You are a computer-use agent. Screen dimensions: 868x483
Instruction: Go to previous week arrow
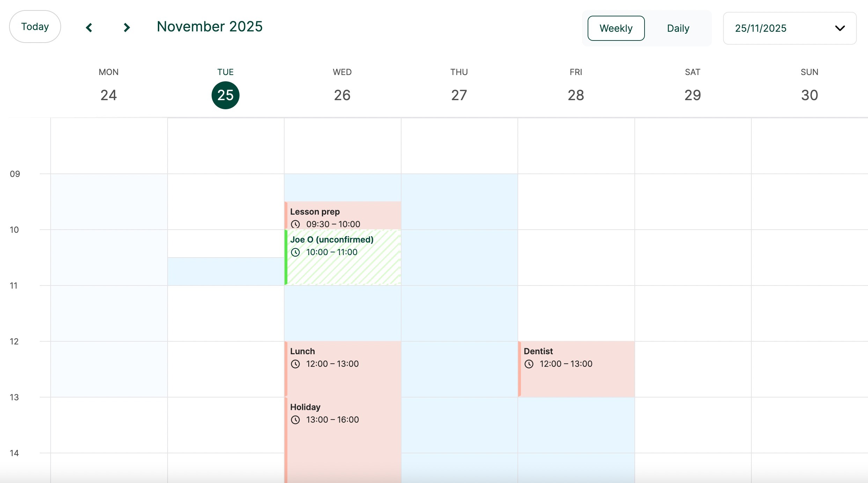pyautogui.click(x=89, y=28)
